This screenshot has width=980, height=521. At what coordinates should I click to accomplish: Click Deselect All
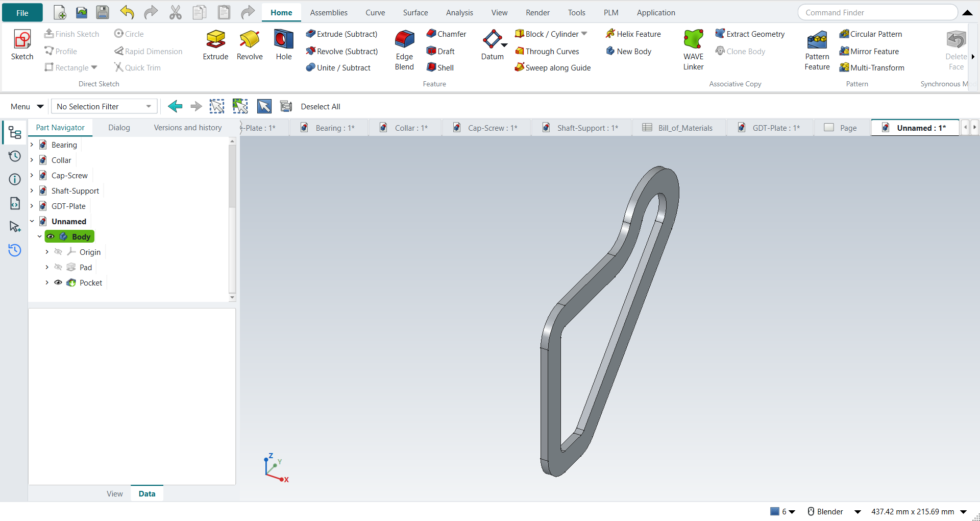321,106
